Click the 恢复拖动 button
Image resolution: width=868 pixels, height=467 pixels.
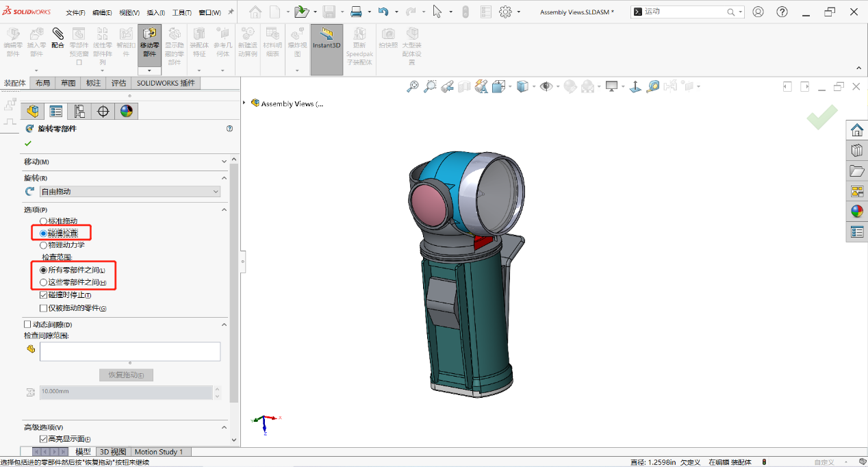pos(127,375)
